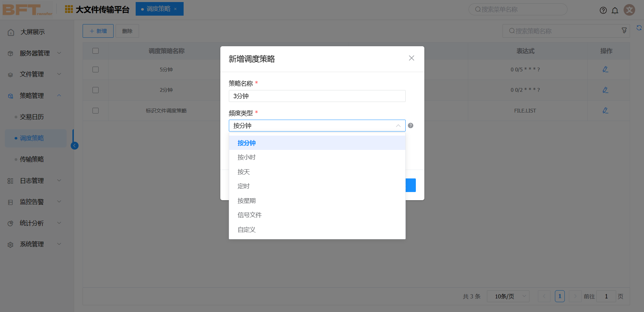
Task: Click the 删除 button
Action: [x=127, y=31]
